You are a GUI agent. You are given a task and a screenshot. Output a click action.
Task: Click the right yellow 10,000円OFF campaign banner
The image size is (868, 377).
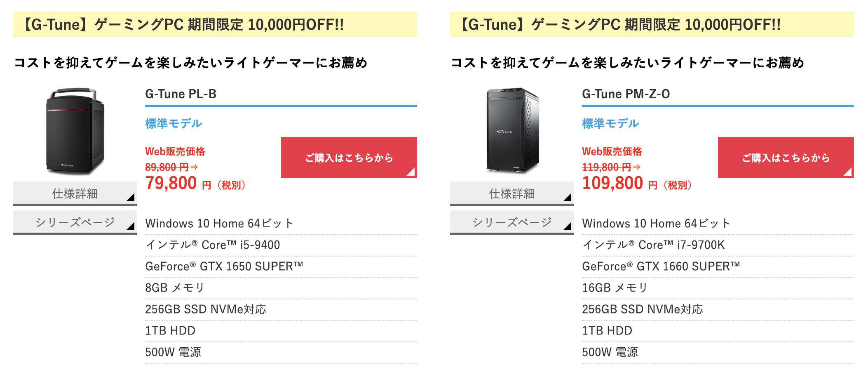tap(652, 24)
